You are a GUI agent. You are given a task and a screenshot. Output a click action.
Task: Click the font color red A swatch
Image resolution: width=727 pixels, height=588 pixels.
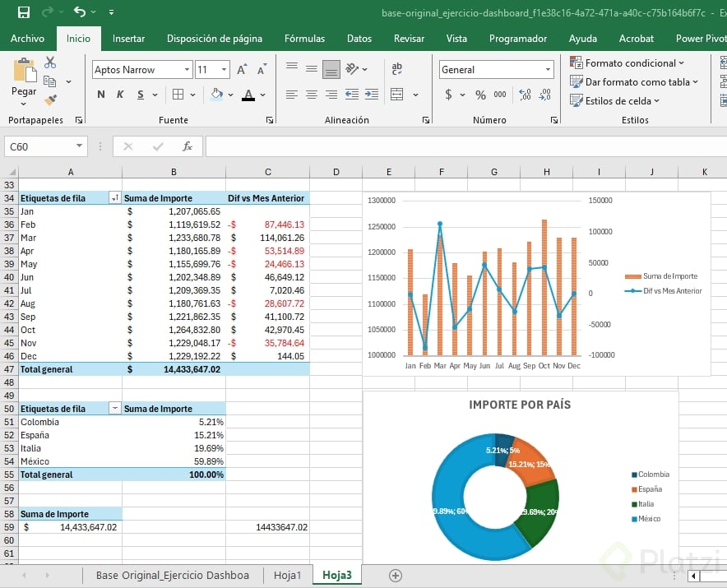[248, 95]
